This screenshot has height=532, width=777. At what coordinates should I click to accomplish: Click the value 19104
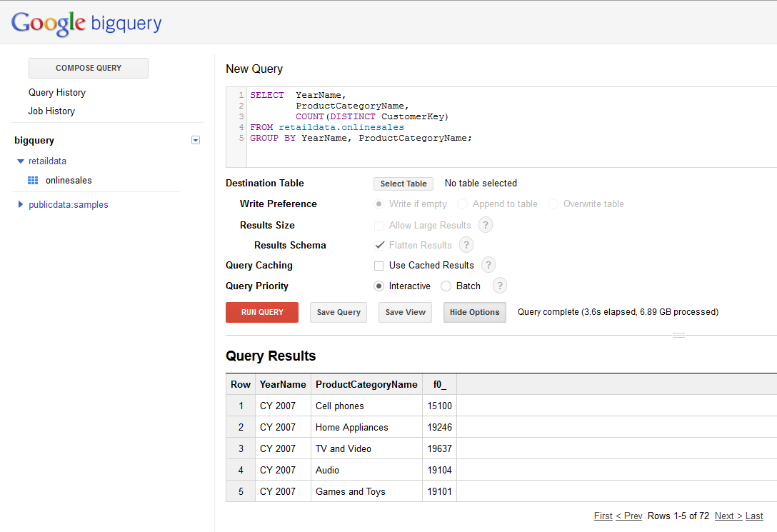pyautogui.click(x=439, y=470)
